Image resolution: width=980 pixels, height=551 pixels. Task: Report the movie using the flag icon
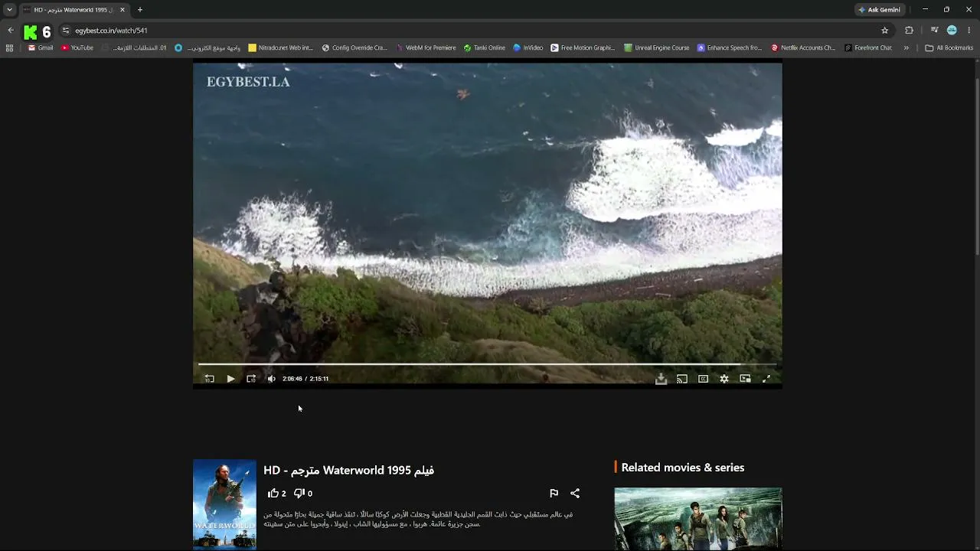click(554, 494)
